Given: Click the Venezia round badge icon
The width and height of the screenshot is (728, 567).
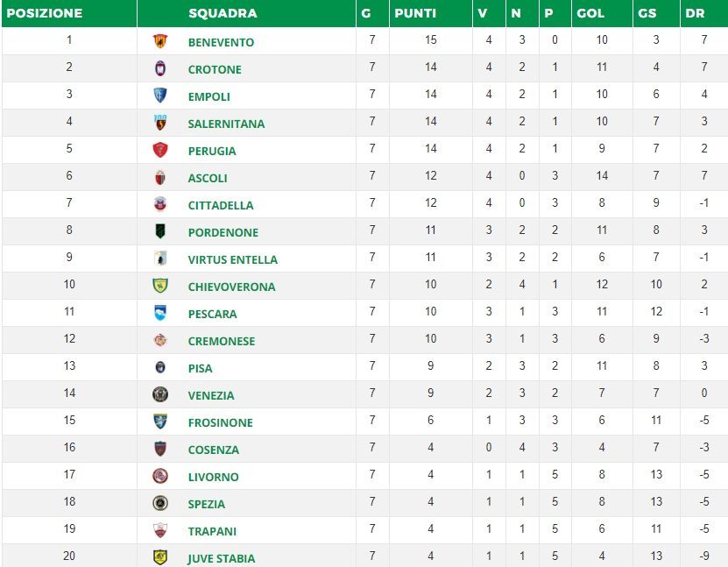Looking at the screenshot, I should click(160, 394).
